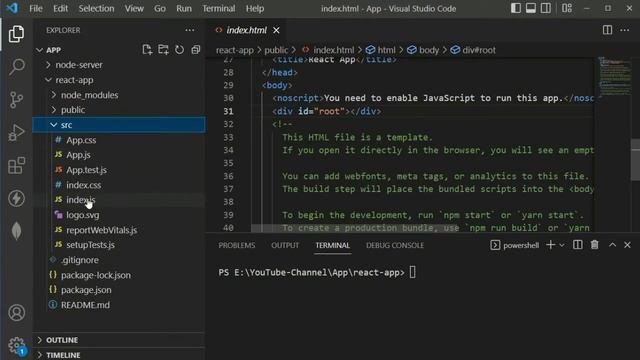Collapse the APP root folder
640x360 pixels.
click(x=119, y=50)
